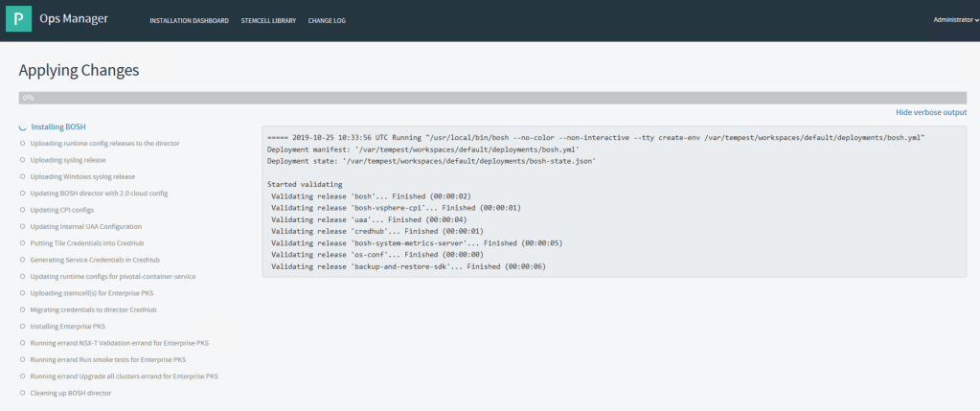
Task: Go to the Change Log page
Action: click(327, 20)
